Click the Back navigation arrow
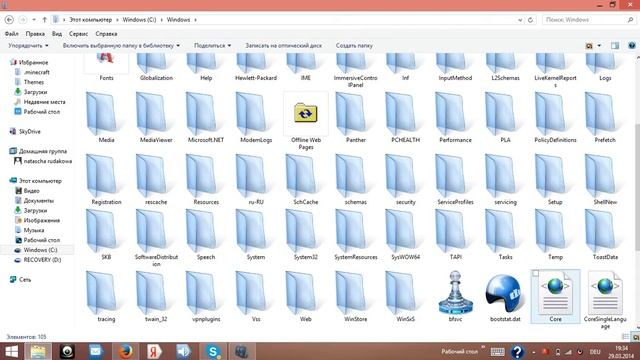 tap(9, 20)
